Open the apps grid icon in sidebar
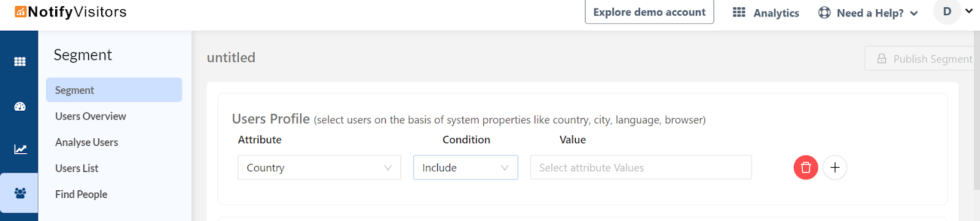 click(x=20, y=61)
